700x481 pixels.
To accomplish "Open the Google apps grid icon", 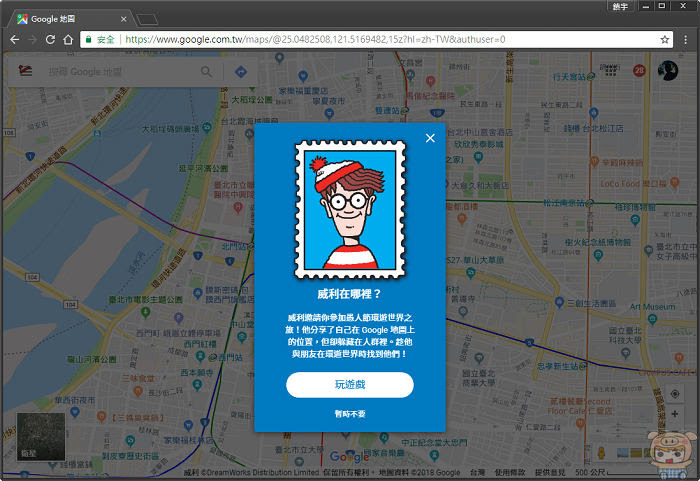I will pos(610,70).
